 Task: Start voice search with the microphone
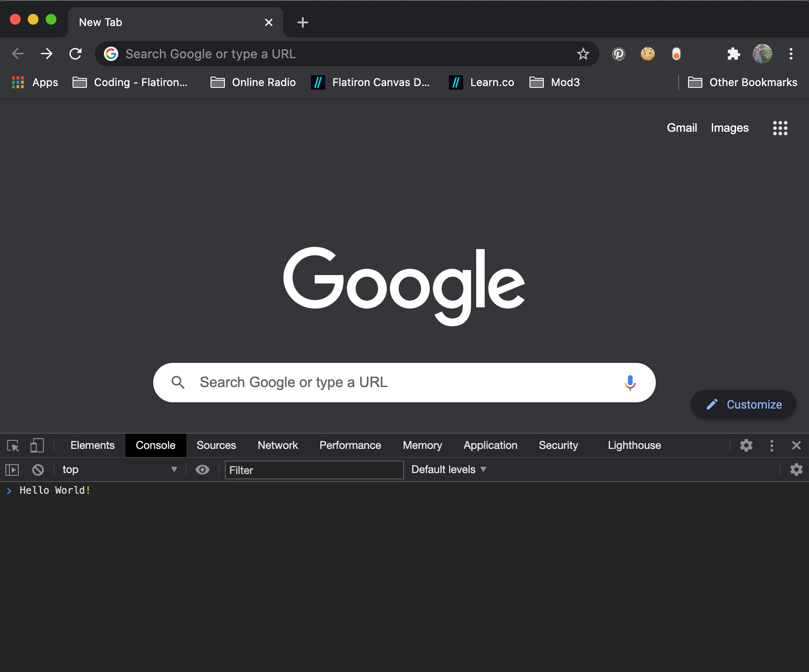point(630,383)
